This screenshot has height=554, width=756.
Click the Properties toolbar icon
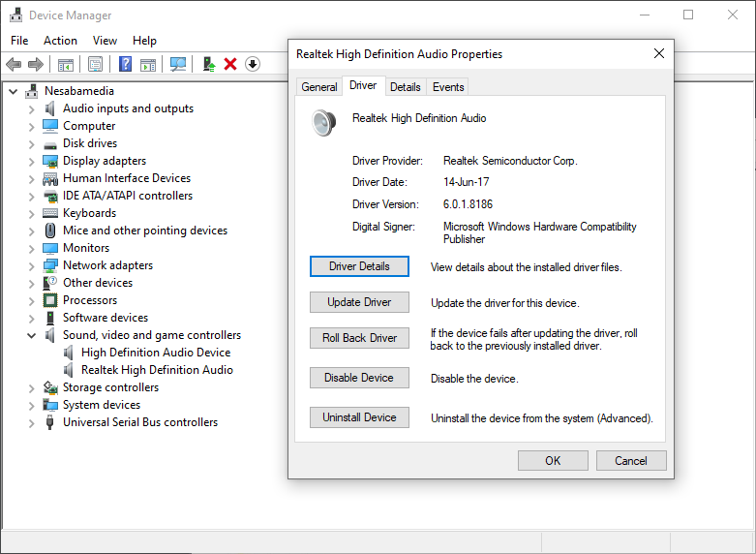(x=95, y=64)
